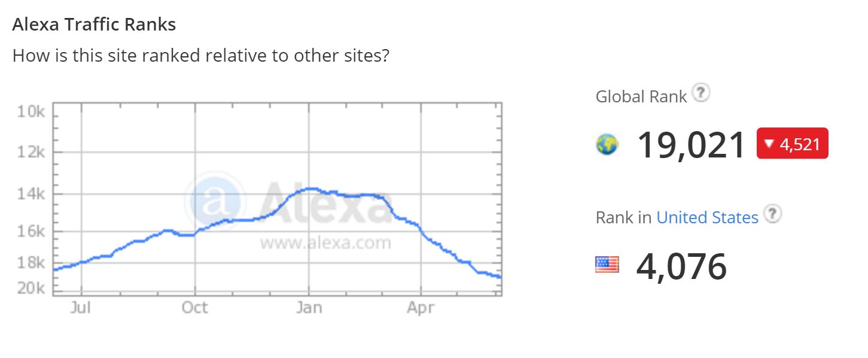Click the www.alexa.com watermark text
The height and width of the screenshot is (358, 868).
click(325, 243)
